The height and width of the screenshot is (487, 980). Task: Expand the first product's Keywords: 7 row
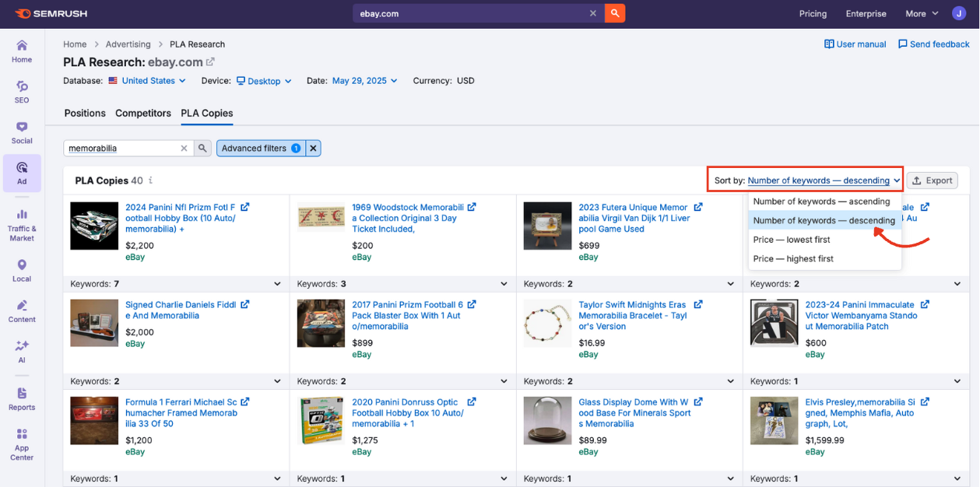click(x=277, y=283)
